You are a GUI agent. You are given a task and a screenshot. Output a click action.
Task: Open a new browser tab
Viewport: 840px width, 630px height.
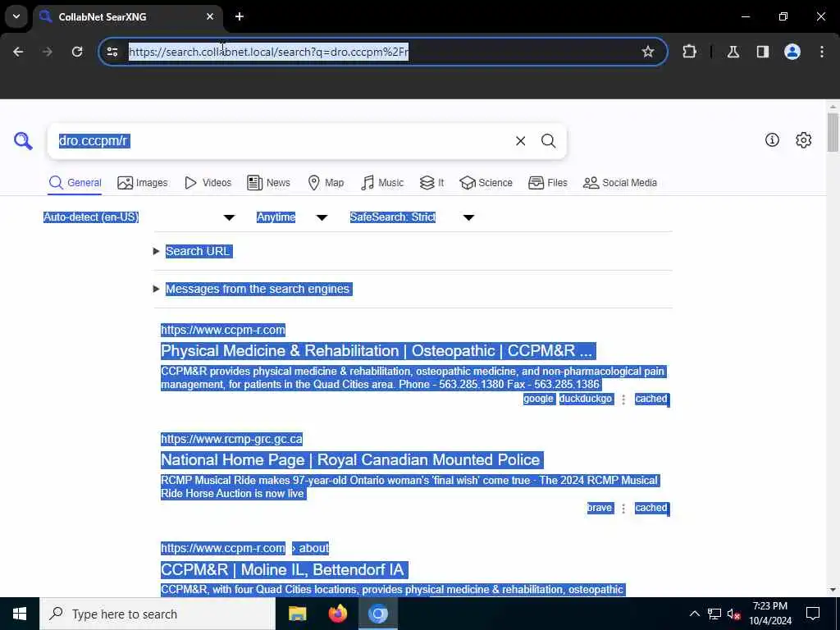pyautogui.click(x=240, y=16)
